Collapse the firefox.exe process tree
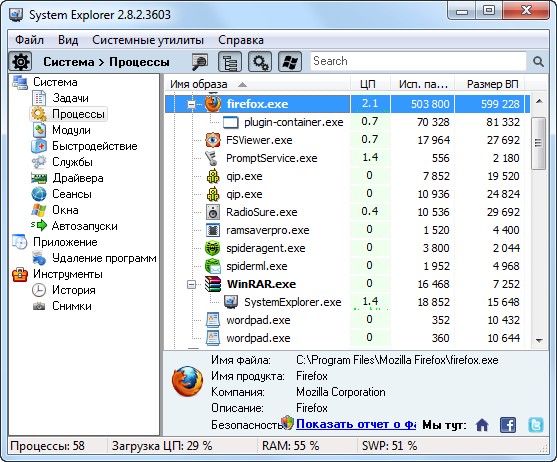This screenshot has width=557, height=462. [191, 104]
